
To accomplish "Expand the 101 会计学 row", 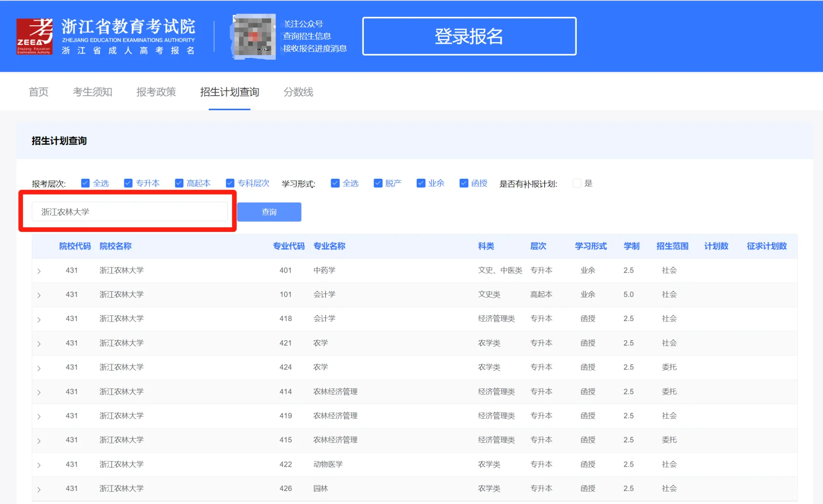I will tap(39, 295).
